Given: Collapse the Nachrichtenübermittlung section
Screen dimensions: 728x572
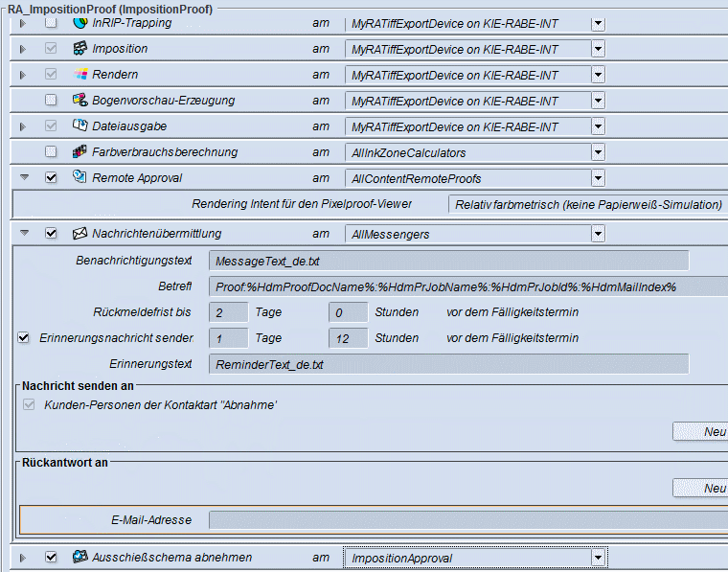Looking at the screenshot, I should (x=25, y=233).
